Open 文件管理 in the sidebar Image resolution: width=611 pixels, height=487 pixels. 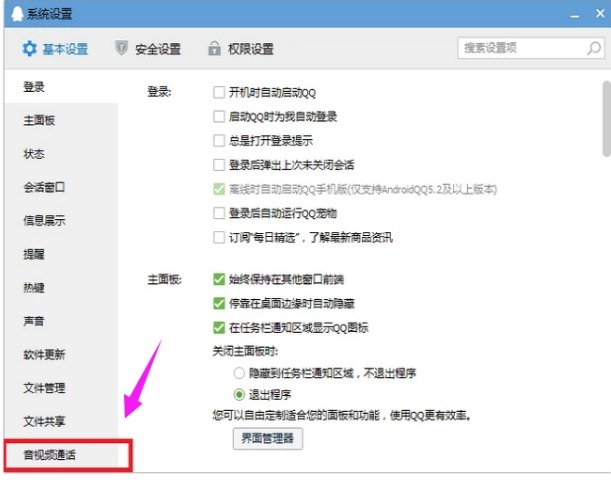coord(61,388)
